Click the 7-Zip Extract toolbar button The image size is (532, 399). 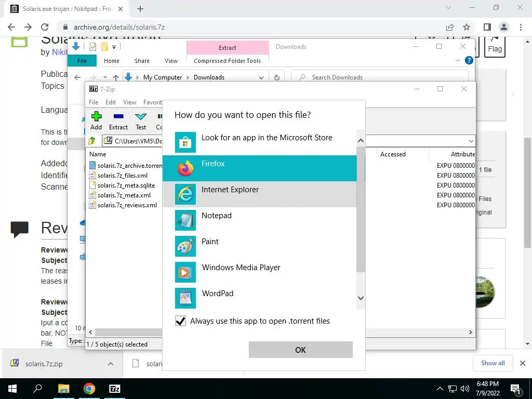point(118,121)
